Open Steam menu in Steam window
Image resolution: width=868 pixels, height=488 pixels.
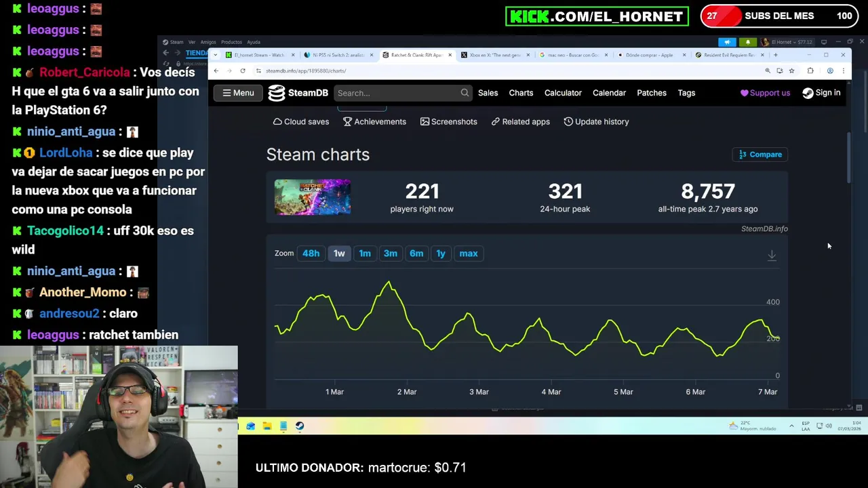click(174, 42)
